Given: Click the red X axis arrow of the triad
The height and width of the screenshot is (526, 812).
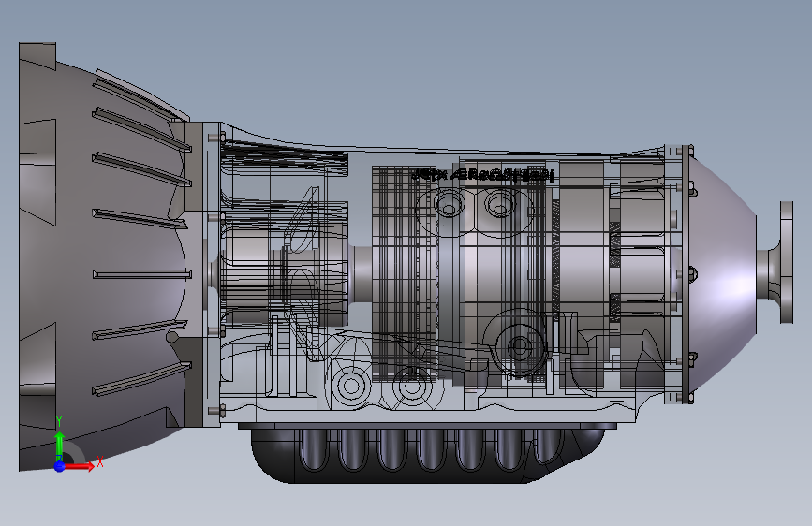Looking at the screenshot, I should point(79,466).
